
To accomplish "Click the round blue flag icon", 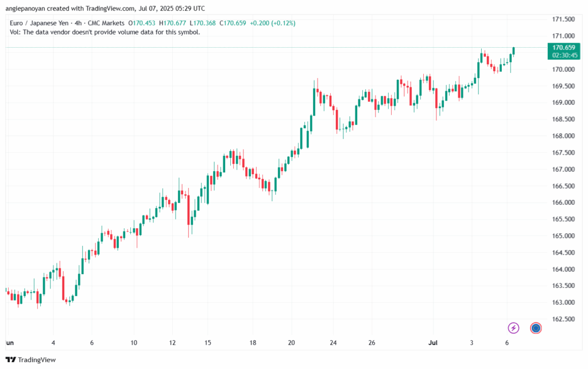I will click(536, 328).
